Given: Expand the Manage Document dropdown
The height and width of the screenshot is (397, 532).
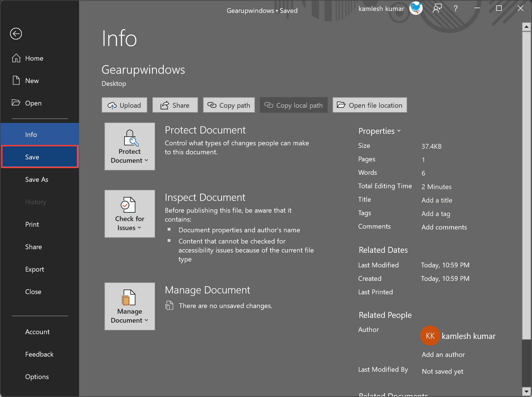Looking at the screenshot, I should pos(130,306).
